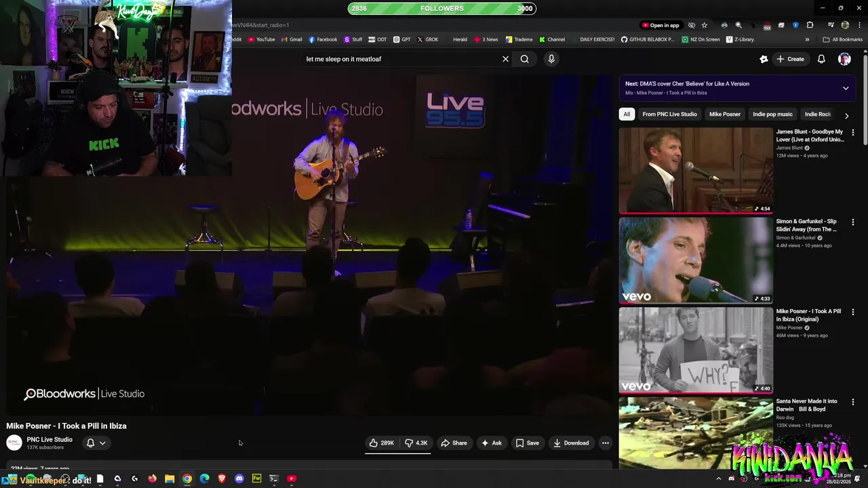
Task: Open Firefox from the taskbar
Action: [152, 479]
